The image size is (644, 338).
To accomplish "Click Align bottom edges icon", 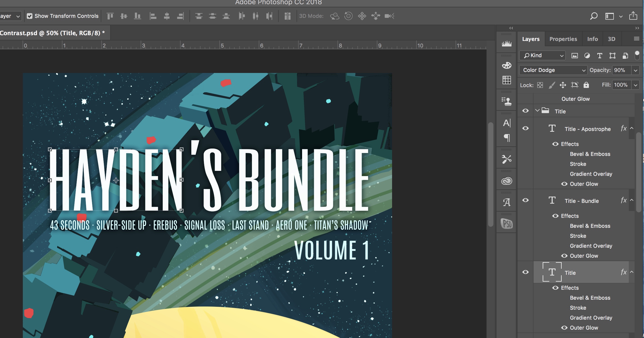I will point(137,16).
